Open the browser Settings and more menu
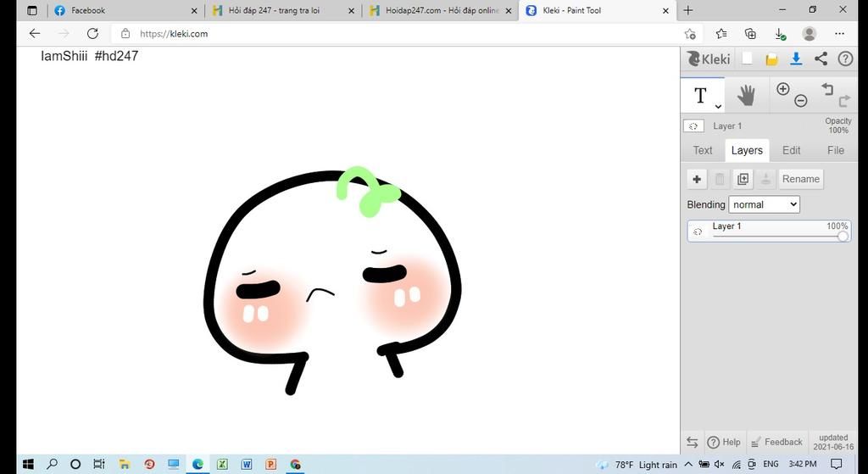The image size is (868, 474). tap(839, 34)
